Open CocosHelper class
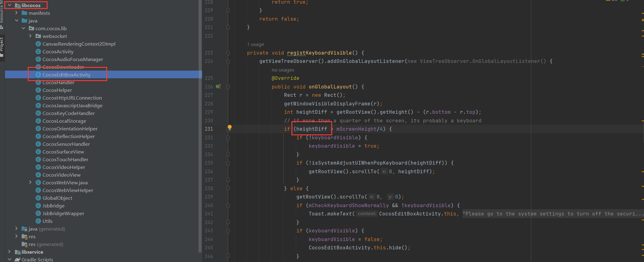The width and height of the screenshot is (644, 262). pyautogui.click(x=57, y=90)
